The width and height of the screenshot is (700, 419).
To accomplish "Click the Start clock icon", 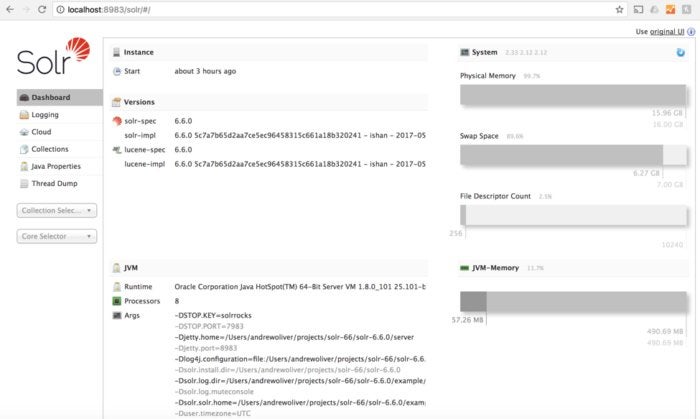I will (117, 71).
